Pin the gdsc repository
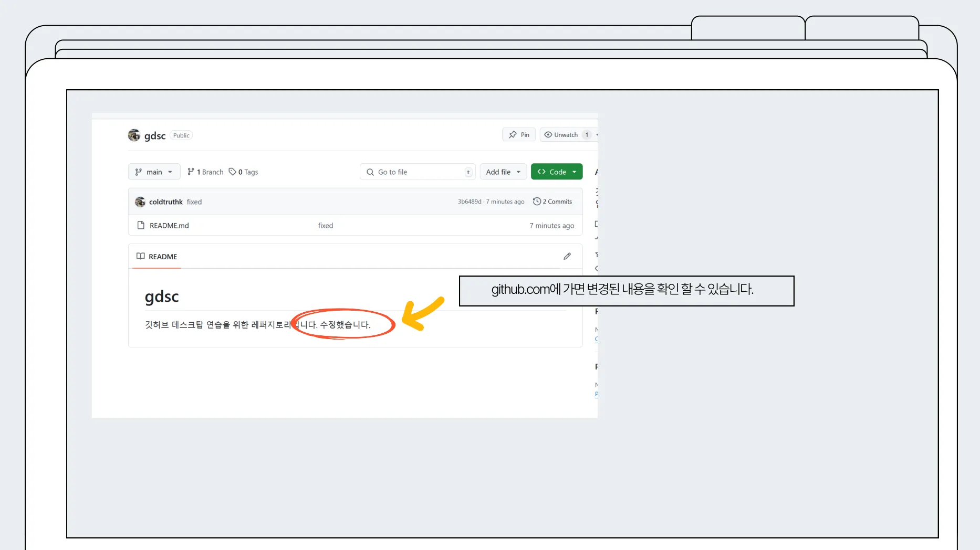 point(519,135)
